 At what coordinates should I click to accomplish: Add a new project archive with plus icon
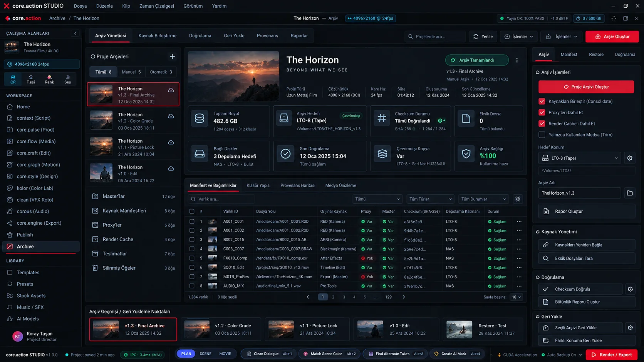pyautogui.click(x=172, y=57)
